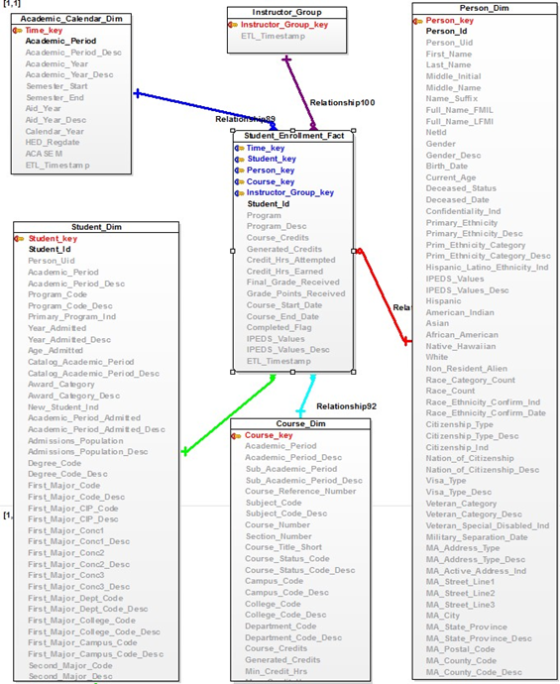The image size is (560, 684).
Task: Click the foreign key icon beside Course_key in Student_Enrollment_Fact
Action: pyautogui.click(x=239, y=182)
